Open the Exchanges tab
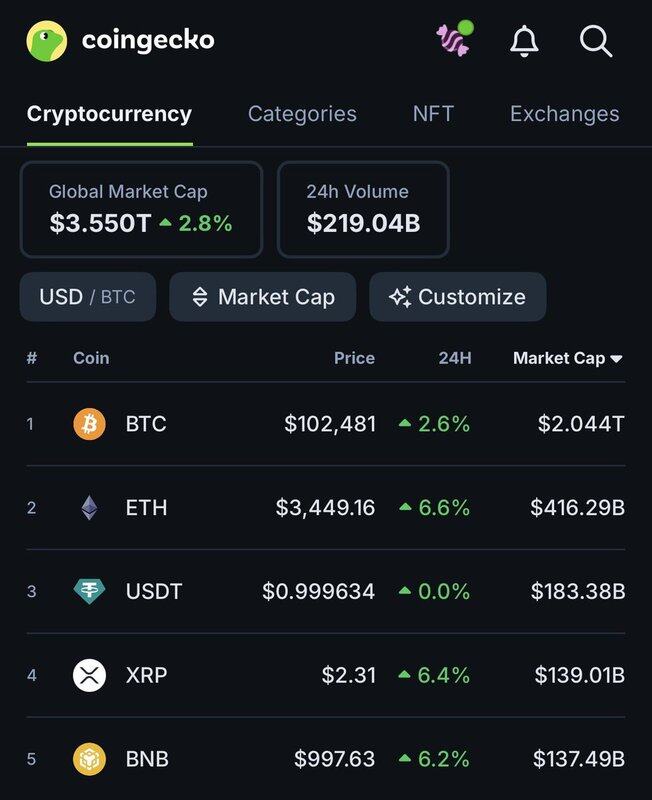Viewport: 652px width, 800px height. click(564, 114)
